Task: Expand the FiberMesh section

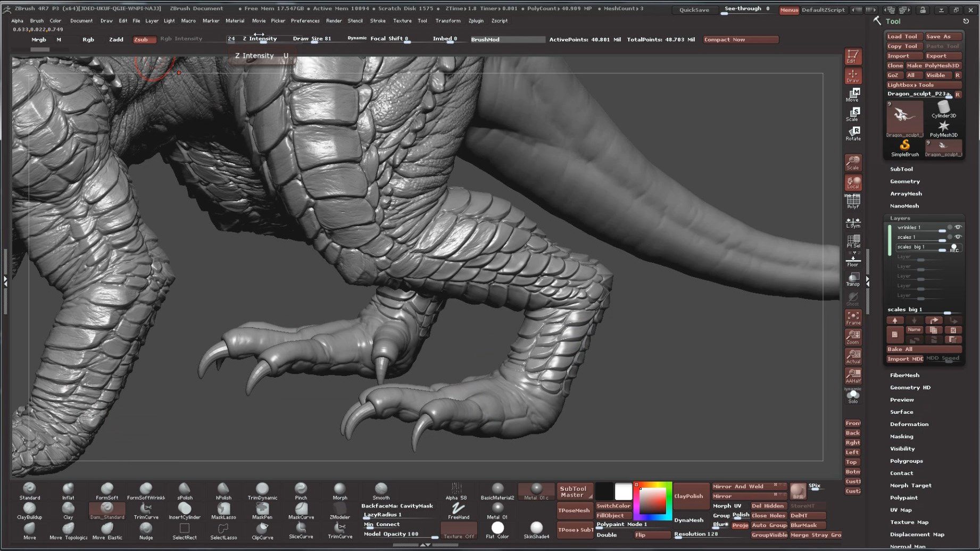Action: click(x=904, y=375)
